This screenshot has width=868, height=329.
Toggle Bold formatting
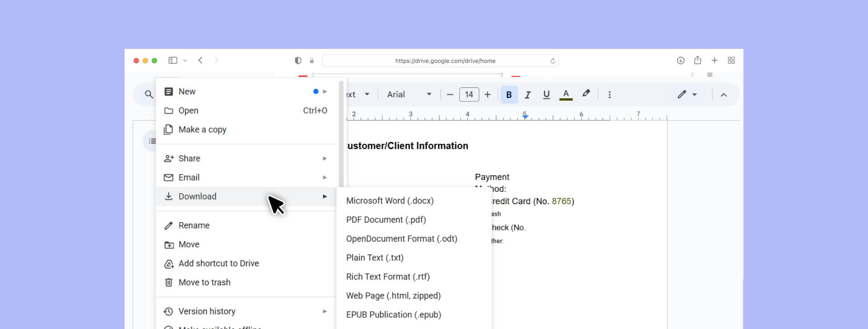click(509, 95)
